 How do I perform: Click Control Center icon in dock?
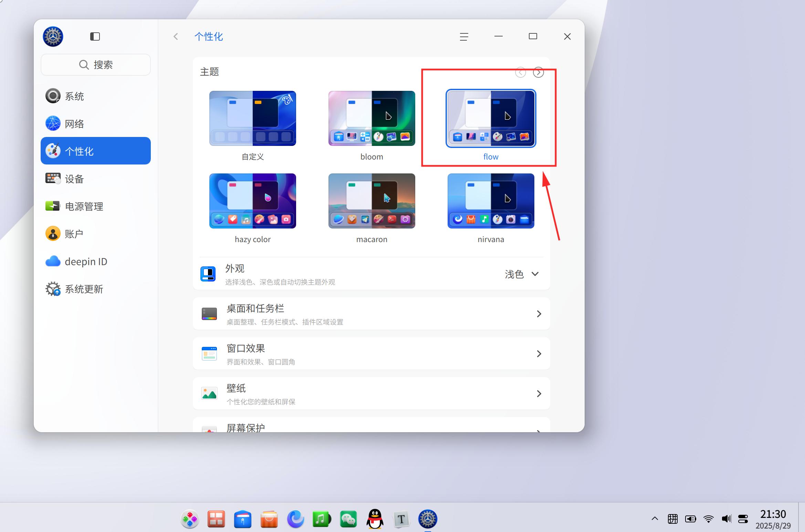(428, 519)
